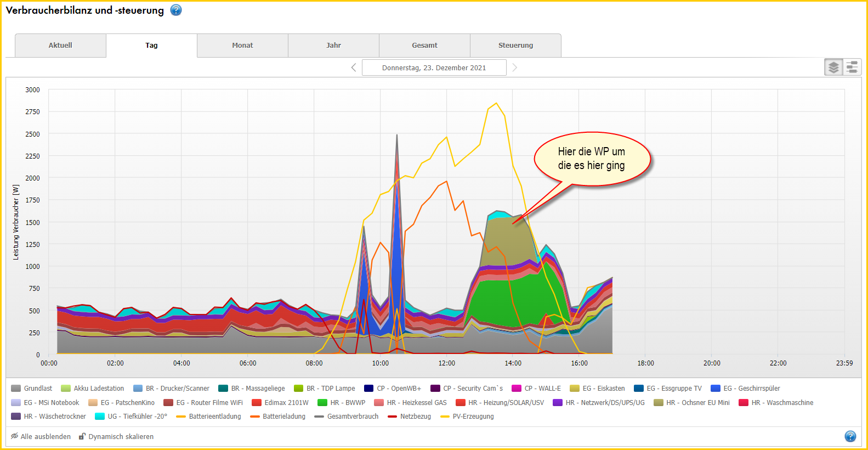Click the 00:00 x-axis label

pos(49,363)
